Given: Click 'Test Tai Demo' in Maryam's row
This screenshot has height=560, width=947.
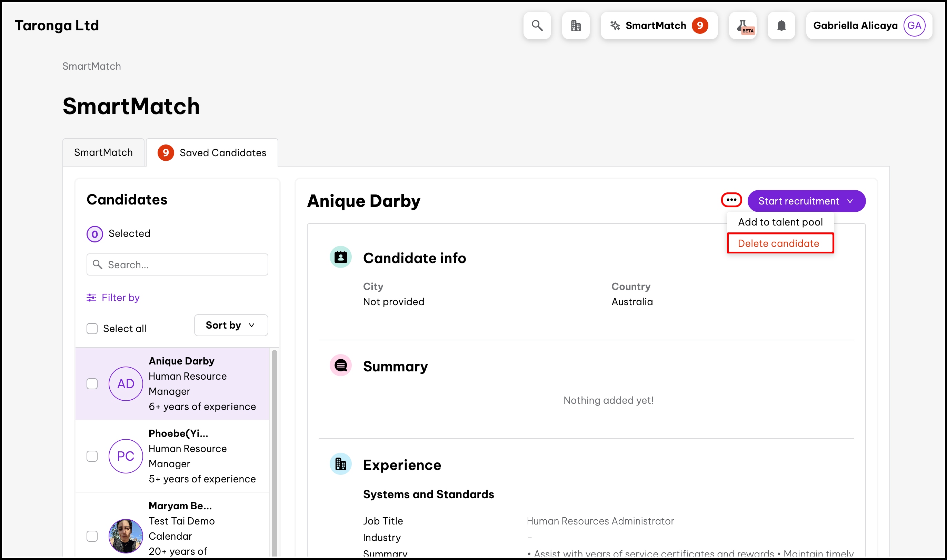Looking at the screenshot, I should pyautogui.click(x=182, y=521).
